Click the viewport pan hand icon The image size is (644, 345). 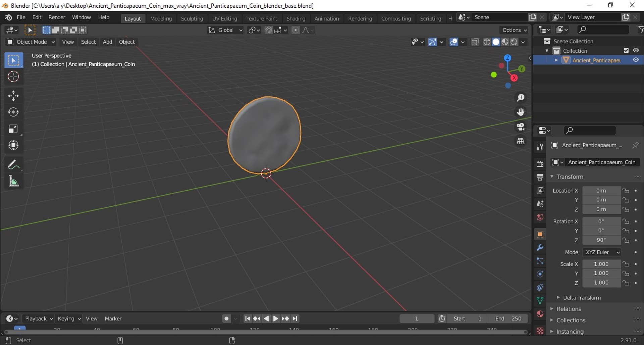pos(521,112)
